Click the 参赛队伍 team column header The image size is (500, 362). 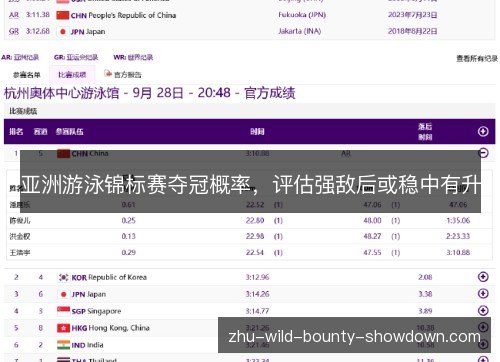click(x=69, y=132)
